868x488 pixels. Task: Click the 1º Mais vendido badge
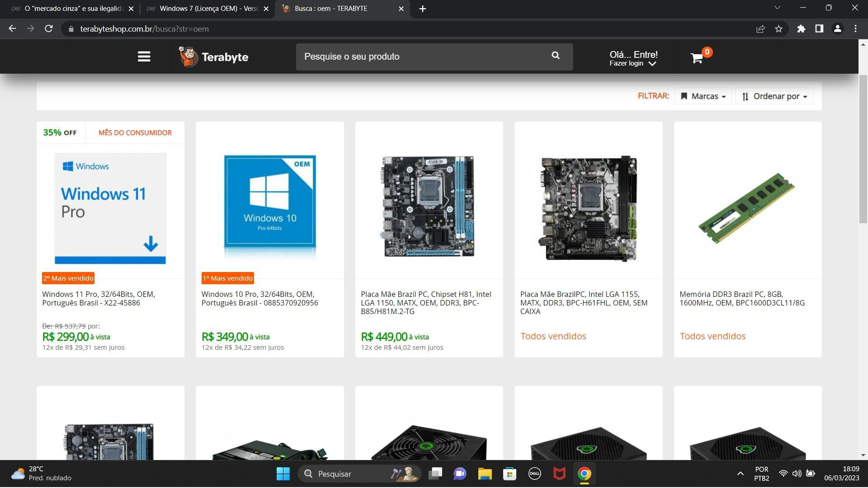click(x=227, y=278)
